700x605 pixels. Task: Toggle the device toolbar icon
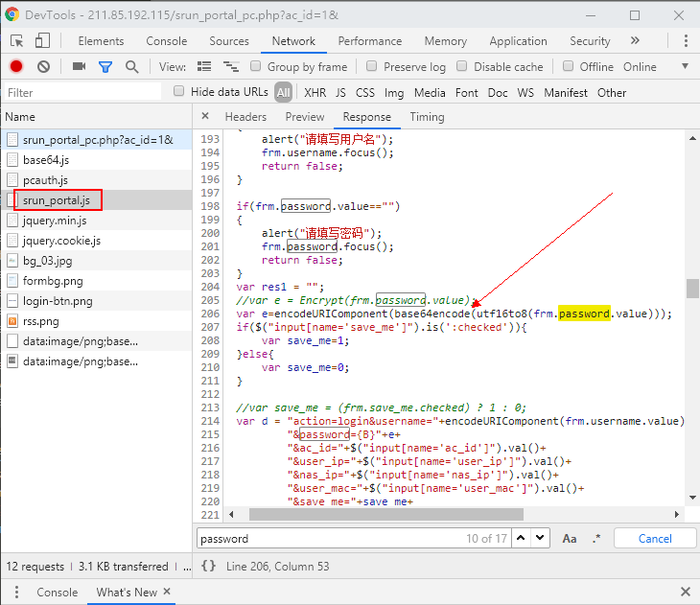click(42, 41)
